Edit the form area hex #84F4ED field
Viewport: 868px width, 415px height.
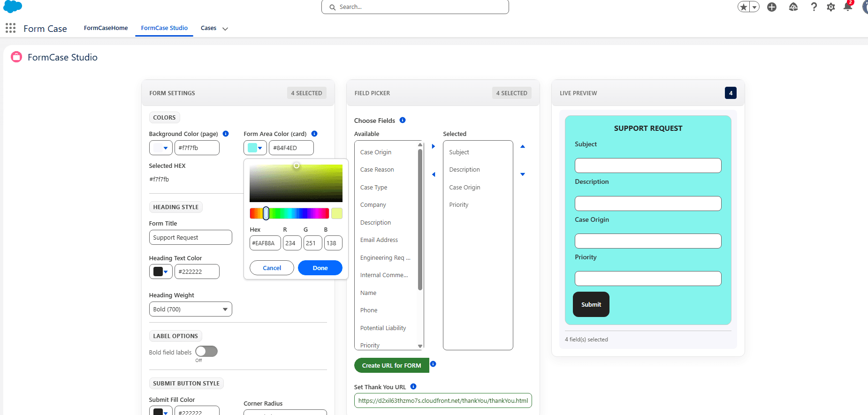[x=291, y=148]
